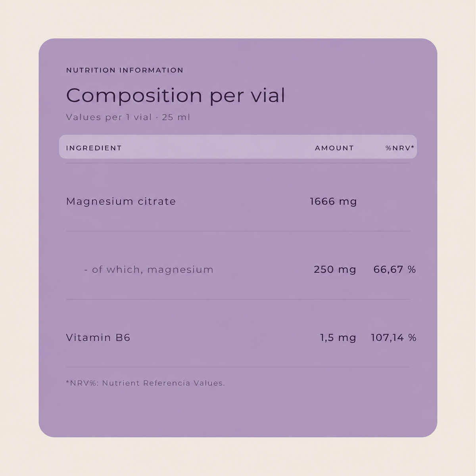The image size is (476, 476).
Task: Click the NRV% footnote text
Action: pyautogui.click(x=146, y=383)
